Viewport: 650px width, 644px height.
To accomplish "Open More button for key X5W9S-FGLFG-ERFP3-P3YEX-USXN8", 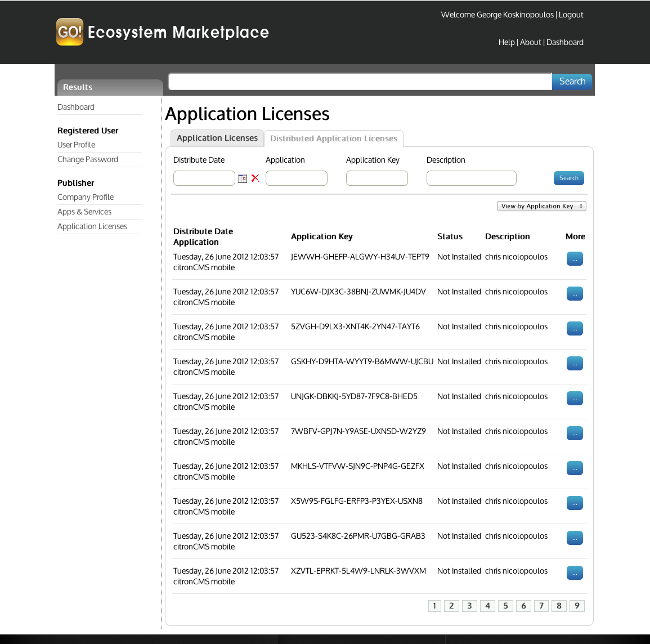I will click(x=575, y=503).
